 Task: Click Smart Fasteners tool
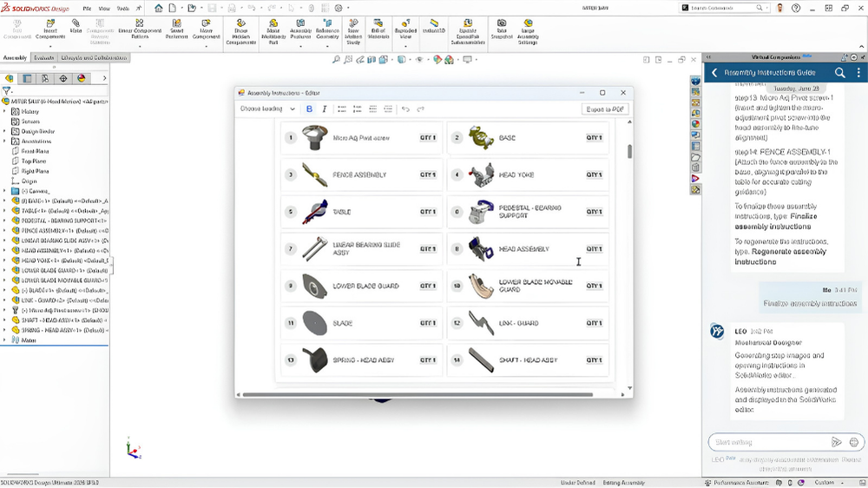coord(176,30)
